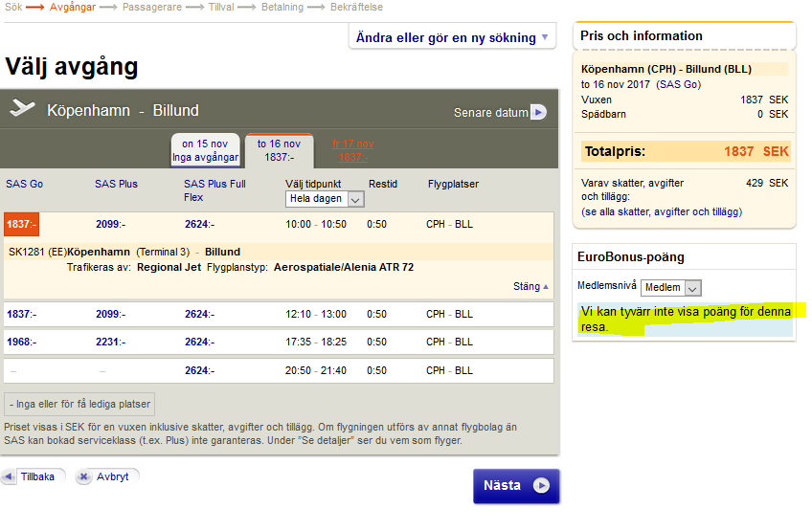Image resolution: width=812 pixels, height=531 pixels.
Task: Click the Aerospatiale/Alenia ATR 72 aircraft text
Action: 344,267
